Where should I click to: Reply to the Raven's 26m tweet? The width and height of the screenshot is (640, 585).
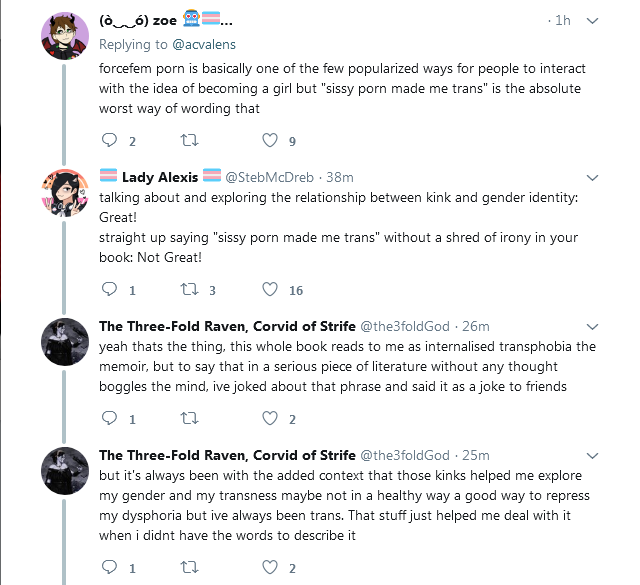[x=110, y=419]
